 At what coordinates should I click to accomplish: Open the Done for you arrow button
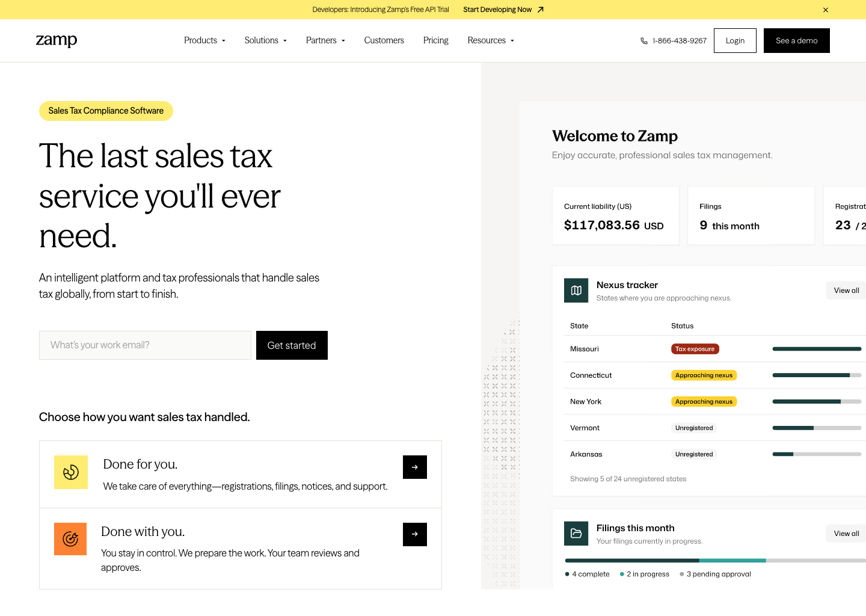pos(415,467)
